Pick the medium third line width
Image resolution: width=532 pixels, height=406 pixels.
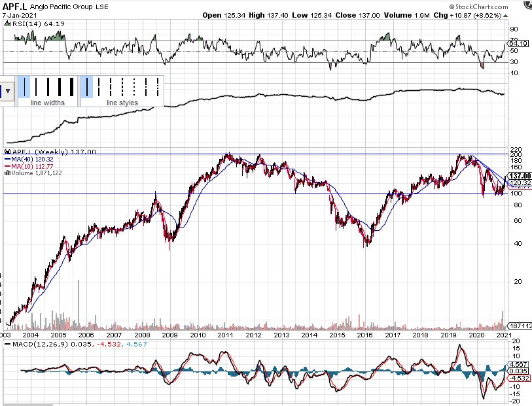tap(48, 87)
